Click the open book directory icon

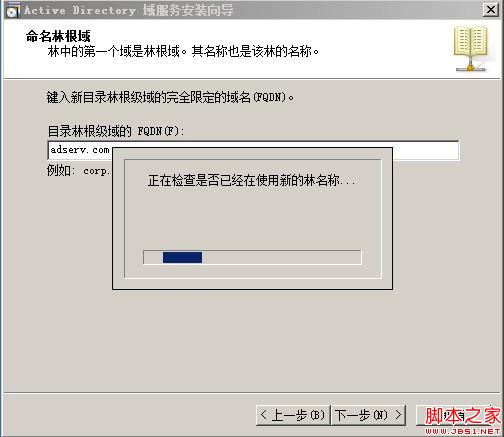point(470,43)
